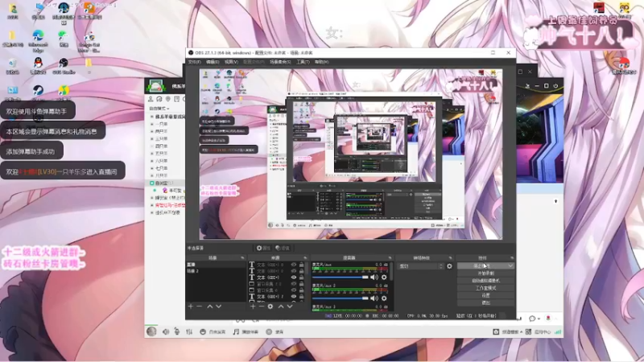Mute the 麦克风/Aux 2 mixer channel
Viewport: 644px width, 362px height.
374,298
